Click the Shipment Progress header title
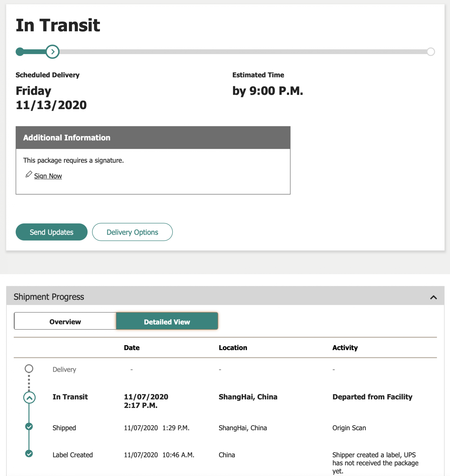This screenshot has width=450, height=476. 49,297
